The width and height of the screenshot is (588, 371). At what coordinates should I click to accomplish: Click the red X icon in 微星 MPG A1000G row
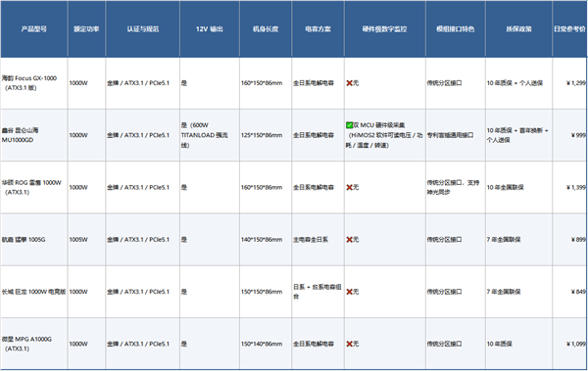349,344
